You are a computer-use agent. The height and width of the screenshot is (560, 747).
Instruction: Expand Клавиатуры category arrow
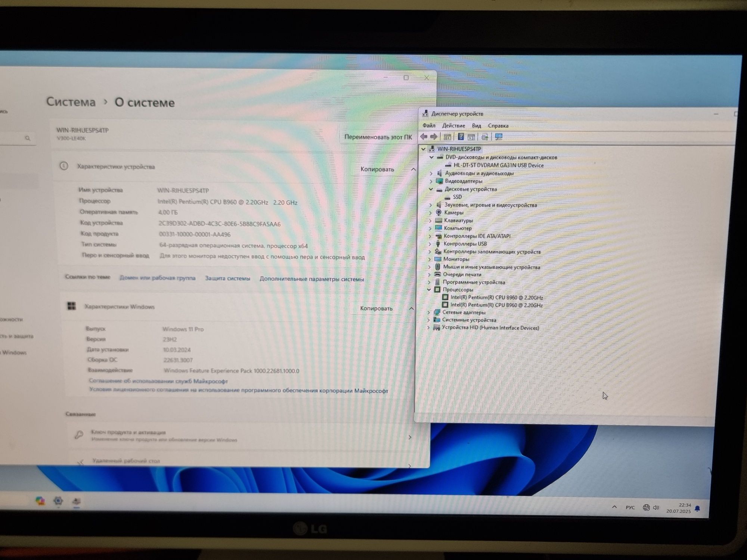tap(430, 221)
